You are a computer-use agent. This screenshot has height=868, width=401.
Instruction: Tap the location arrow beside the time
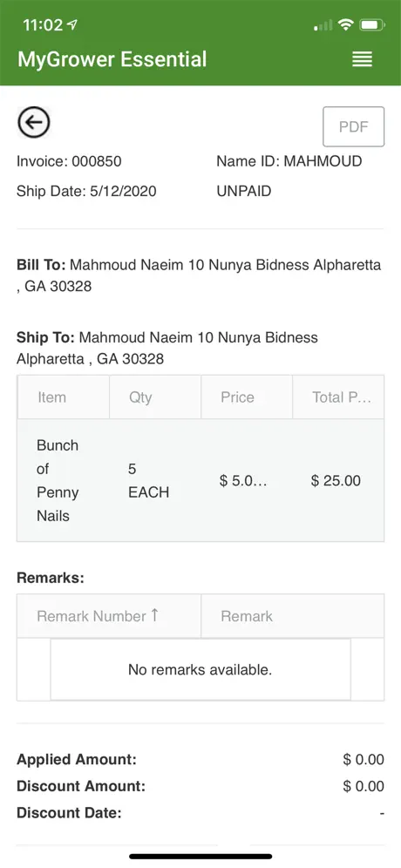pos(72,25)
